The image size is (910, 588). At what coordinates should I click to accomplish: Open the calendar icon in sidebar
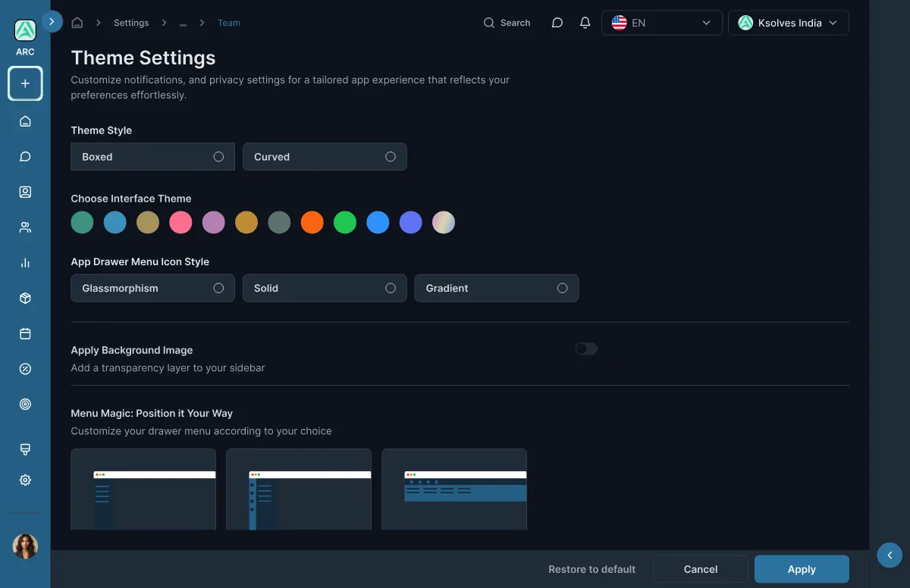[x=25, y=333]
